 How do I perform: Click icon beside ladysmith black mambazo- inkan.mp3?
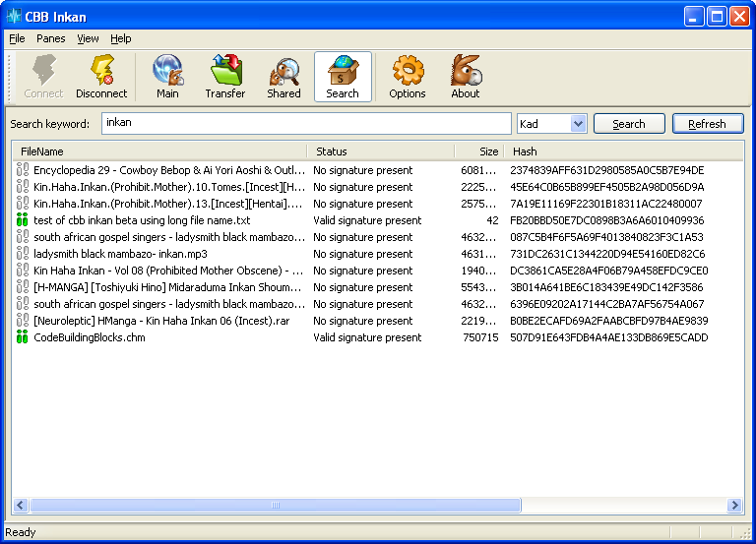pyautogui.click(x=23, y=254)
